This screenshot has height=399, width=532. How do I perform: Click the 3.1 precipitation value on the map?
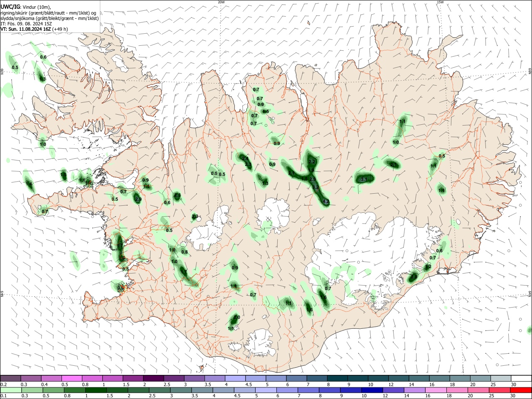364,180
